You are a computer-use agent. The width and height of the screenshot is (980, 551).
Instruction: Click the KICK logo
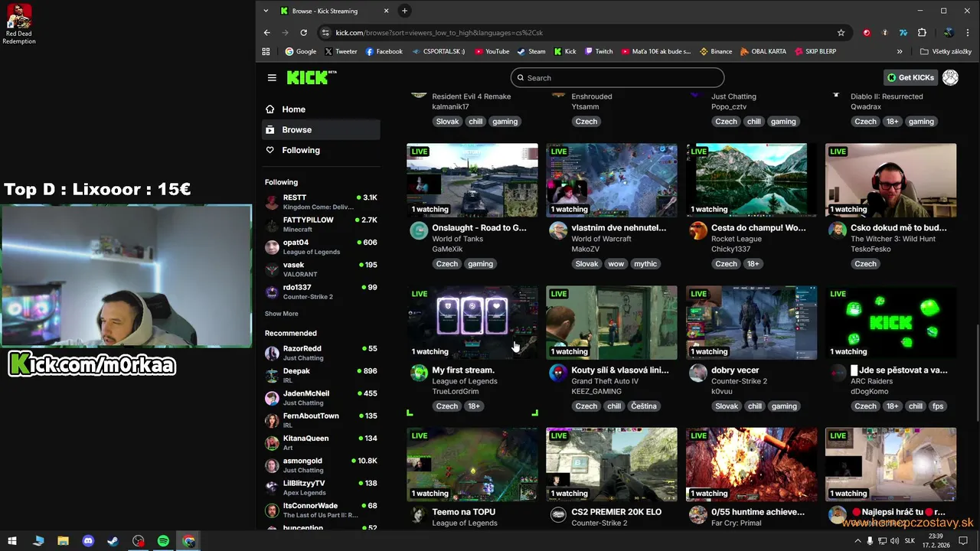coord(312,77)
